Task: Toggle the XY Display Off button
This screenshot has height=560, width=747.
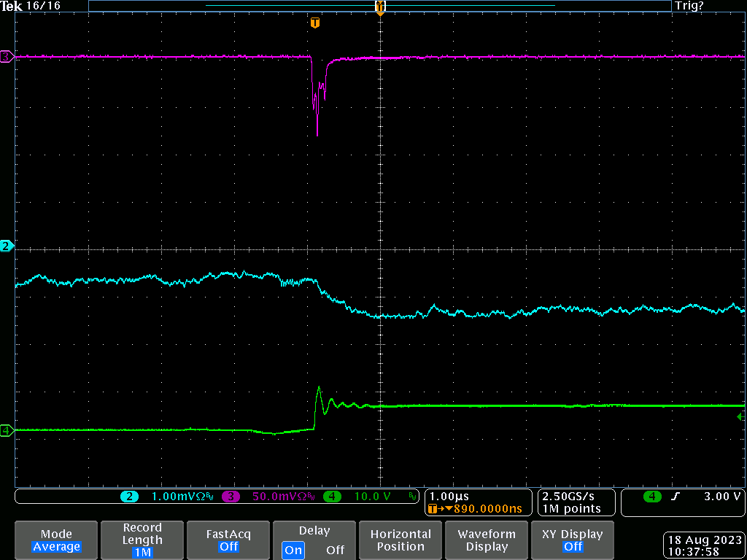Action: click(x=573, y=540)
